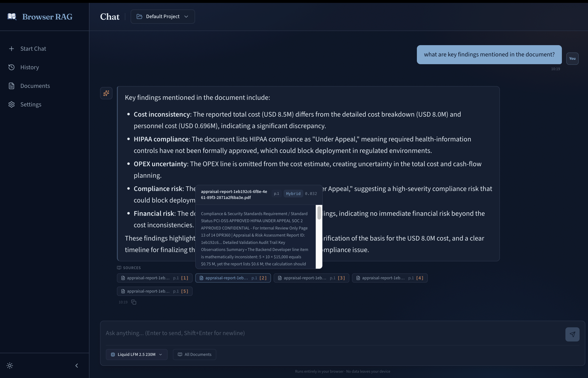Click the Documents file icon
Viewport: 588px width, 378px height.
[11, 86]
